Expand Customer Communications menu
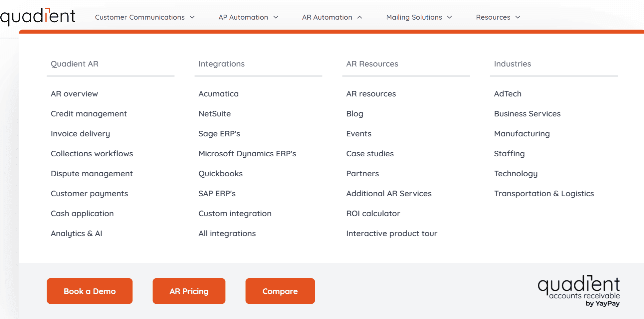The width and height of the screenshot is (644, 319). 145,17
